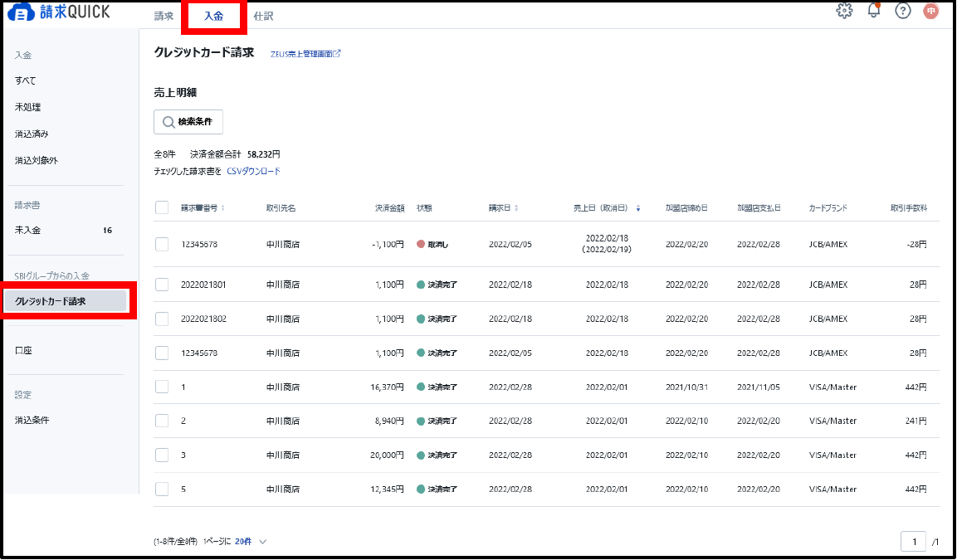The height and width of the screenshot is (560, 957).
Task: Open the user profile avatar
Action: [931, 11]
